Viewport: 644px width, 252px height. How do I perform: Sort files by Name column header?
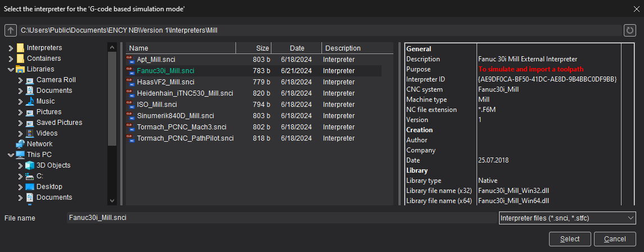[x=180, y=48]
